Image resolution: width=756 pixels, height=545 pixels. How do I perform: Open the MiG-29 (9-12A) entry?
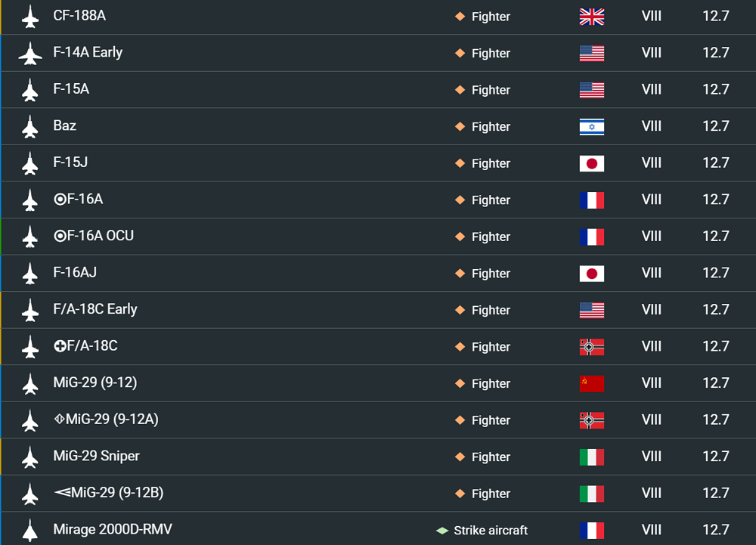coord(106,420)
